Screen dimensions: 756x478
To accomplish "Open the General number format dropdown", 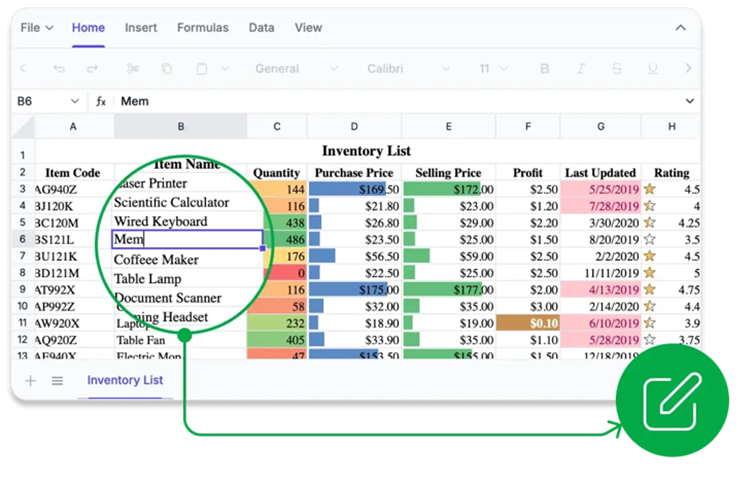I will [x=296, y=68].
